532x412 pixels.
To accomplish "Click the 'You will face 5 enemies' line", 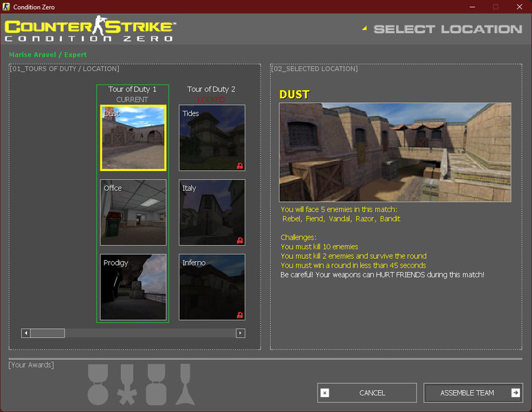I will (x=339, y=209).
